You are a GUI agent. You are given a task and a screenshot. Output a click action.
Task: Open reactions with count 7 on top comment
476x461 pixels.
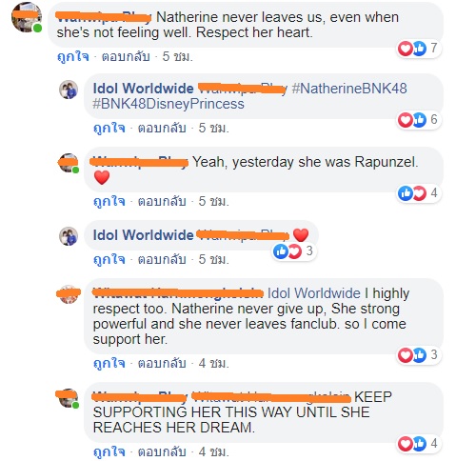(419, 49)
